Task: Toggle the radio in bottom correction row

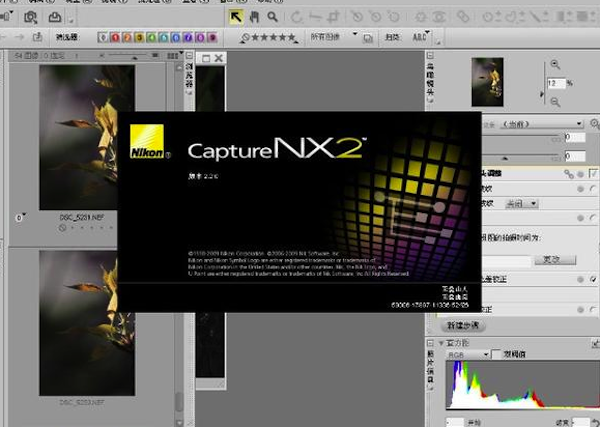Action: (x=593, y=310)
